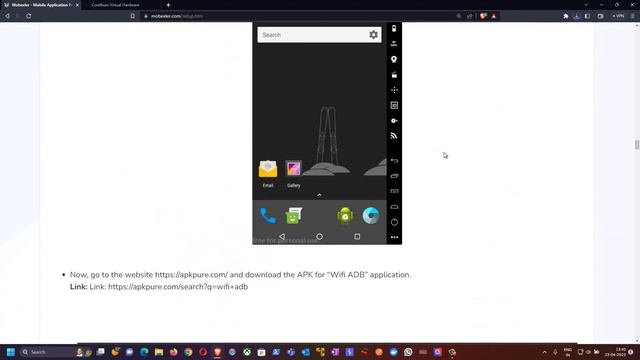This screenshot has height=360, width=640.
Task: Open WhatsApp from taskbar
Action: [x=408, y=352]
